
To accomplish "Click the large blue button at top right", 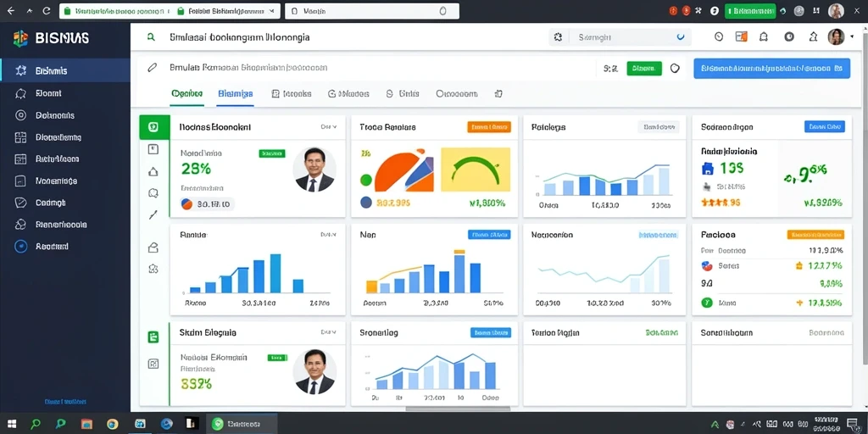I will point(771,69).
